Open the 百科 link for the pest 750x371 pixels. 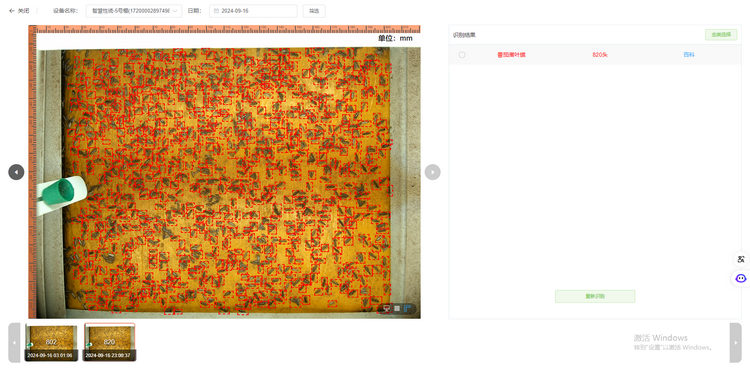coord(688,55)
